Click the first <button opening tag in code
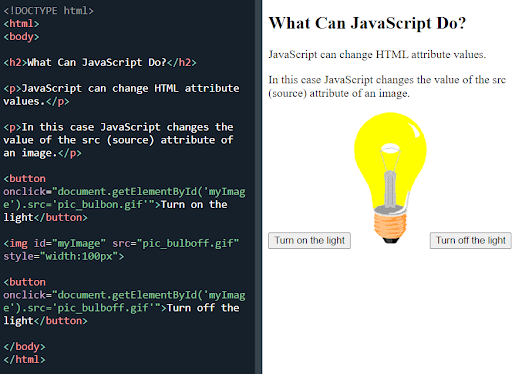The width and height of the screenshot is (512, 374). [x=24, y=179]
